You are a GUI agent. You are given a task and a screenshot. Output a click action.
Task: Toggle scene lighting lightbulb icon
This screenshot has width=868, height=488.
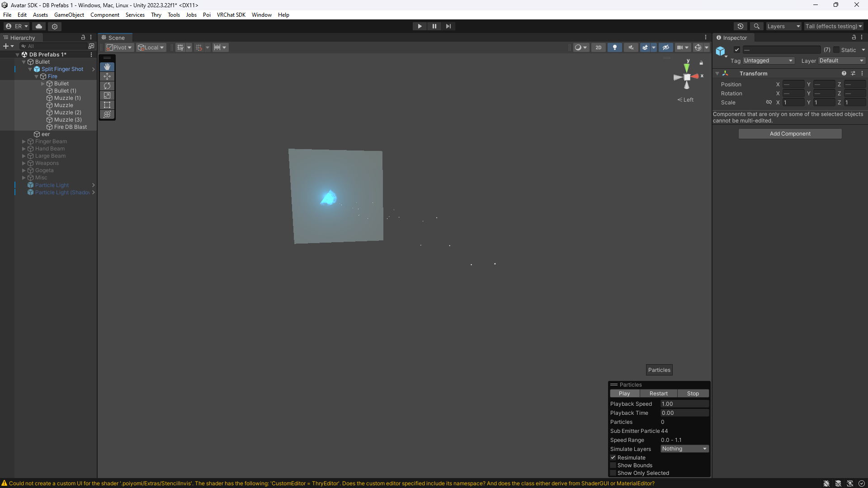(x=614, y=47)
